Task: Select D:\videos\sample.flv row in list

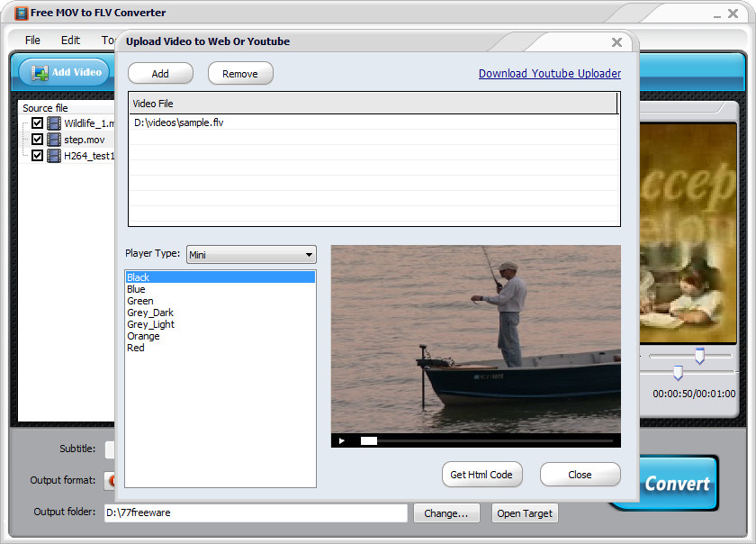Action: pos(373,122)
